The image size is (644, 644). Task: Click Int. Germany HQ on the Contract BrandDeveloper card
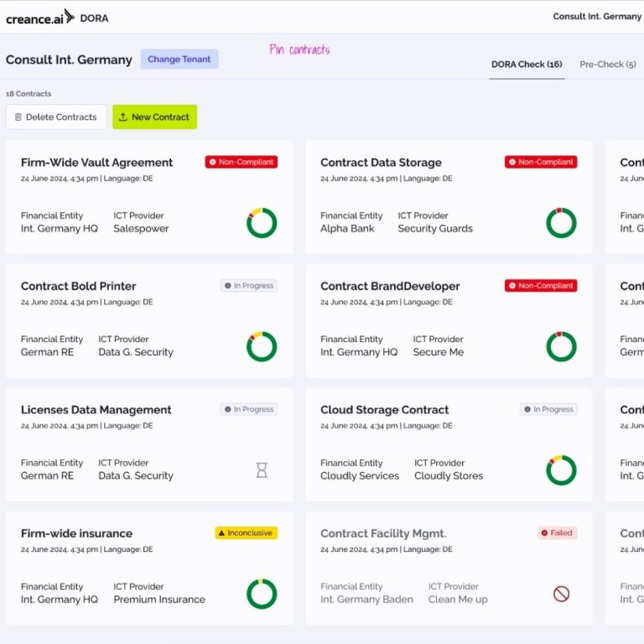coord(359,352)
